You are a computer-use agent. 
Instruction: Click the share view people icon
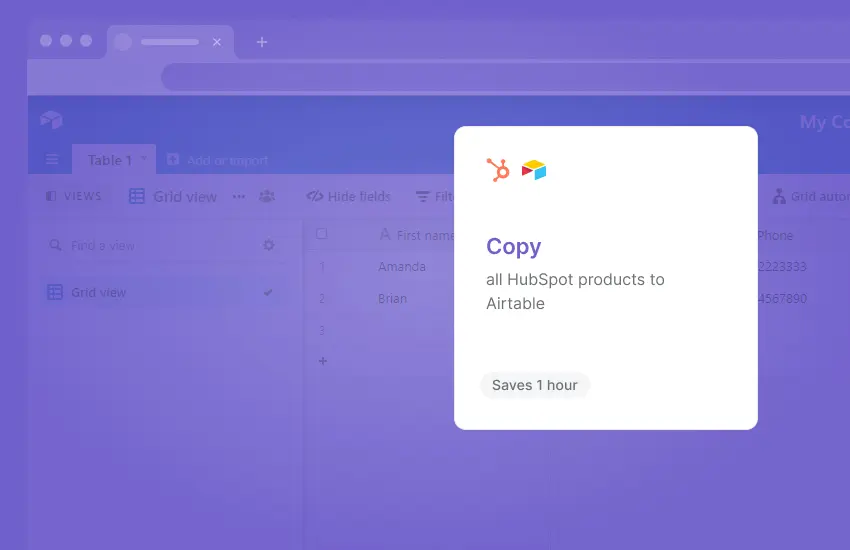(x=267, y=196)
